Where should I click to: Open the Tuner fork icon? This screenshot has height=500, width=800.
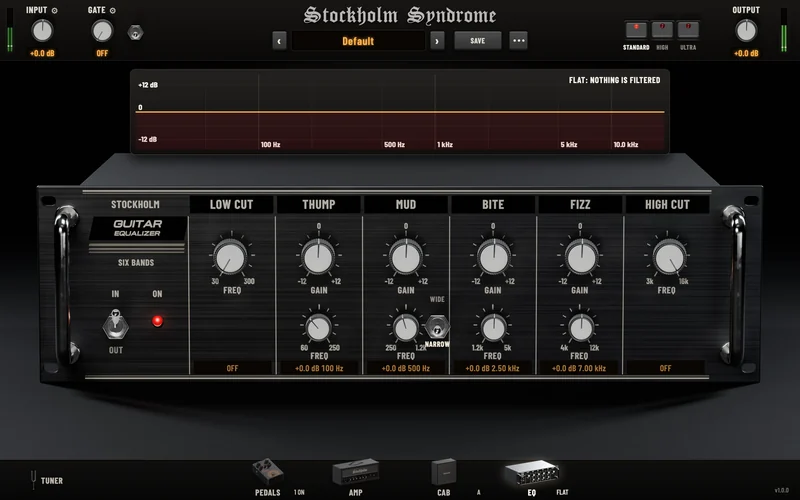[34, 480]
